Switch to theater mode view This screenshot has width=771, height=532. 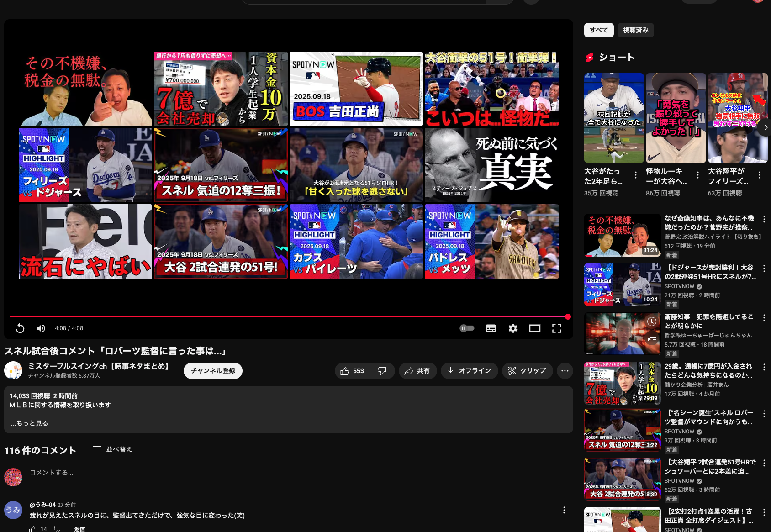535,328
